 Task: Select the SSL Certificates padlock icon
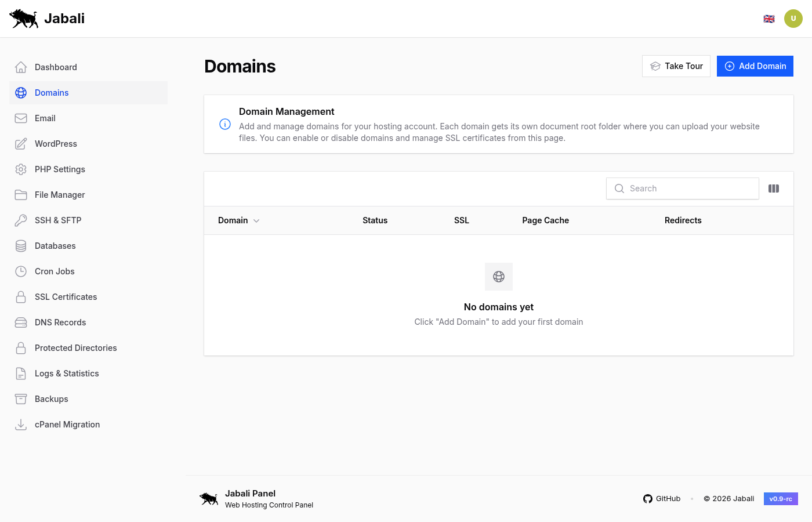pyautogui.click(x=21, y=296)
